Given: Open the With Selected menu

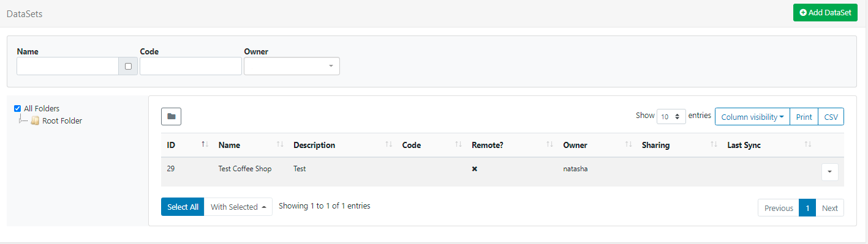Looking at the screenshot, I should pyautogui.click(x=238, y=207).
